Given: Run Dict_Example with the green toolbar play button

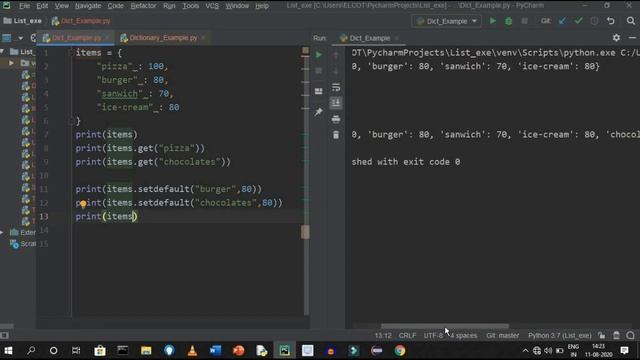Looking at the screenshot, I should [493, 21].
